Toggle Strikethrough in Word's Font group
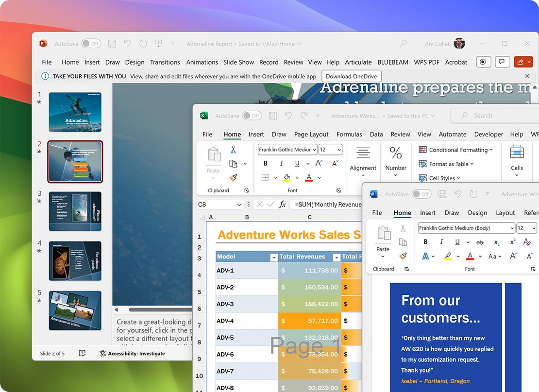Screen dimensions: 539x392 tap(480, 242)
